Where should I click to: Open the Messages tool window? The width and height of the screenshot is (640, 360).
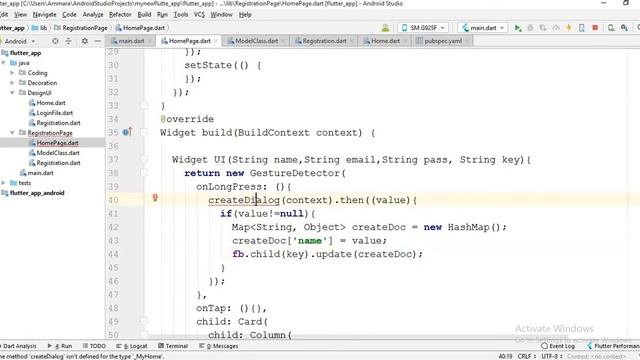tap(219, 346)
